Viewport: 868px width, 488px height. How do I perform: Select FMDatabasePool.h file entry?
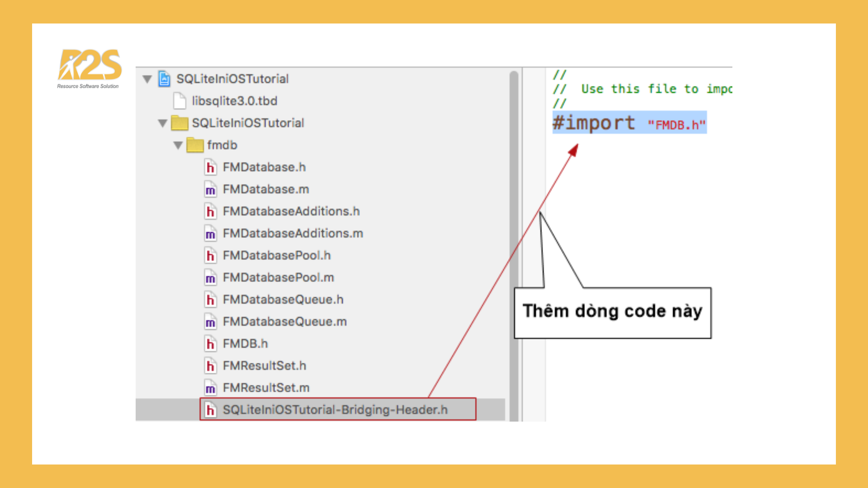(277, 255)
